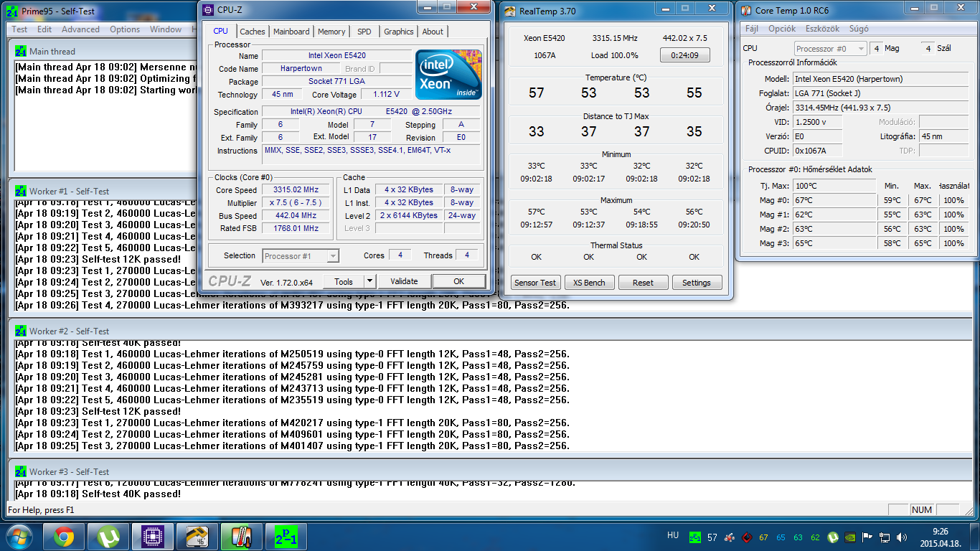Open the taskbar clock showing 9:26
Image resolution: width=980 pixels, height=551 pixels.
pos(940,537)
